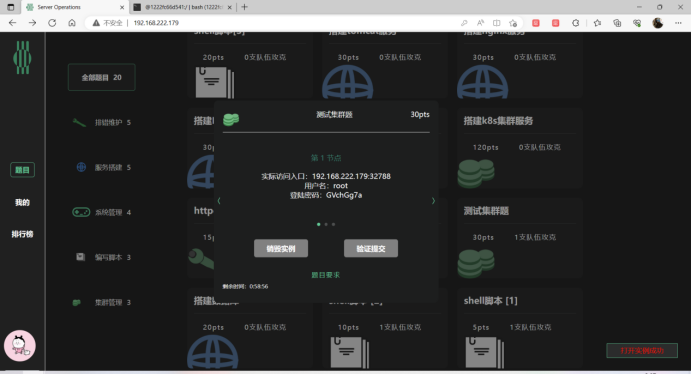Open split screen view icon
Image resolution: width=692 pixels, height=374 pixels.
pyautogui.click(x=496, y=23)
